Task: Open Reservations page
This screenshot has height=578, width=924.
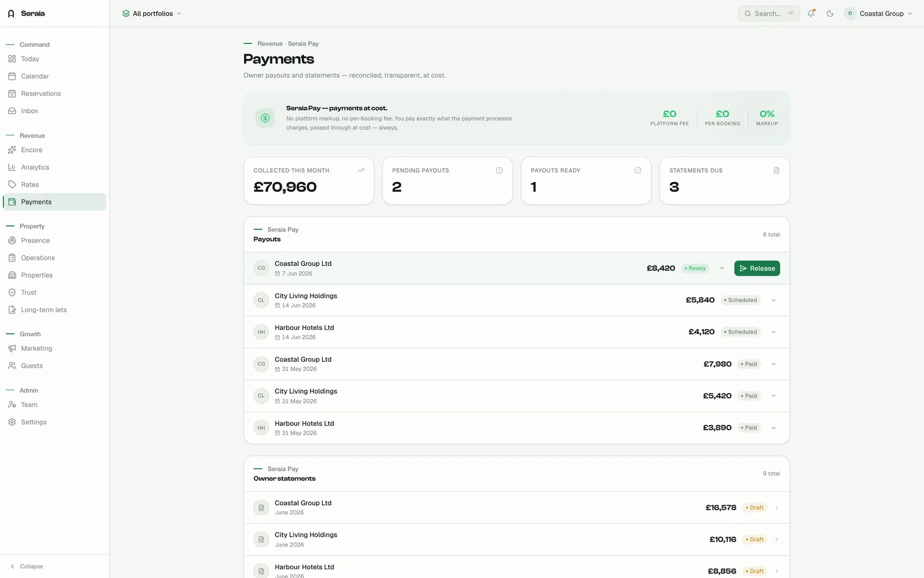Action: [x=55, y=94]
